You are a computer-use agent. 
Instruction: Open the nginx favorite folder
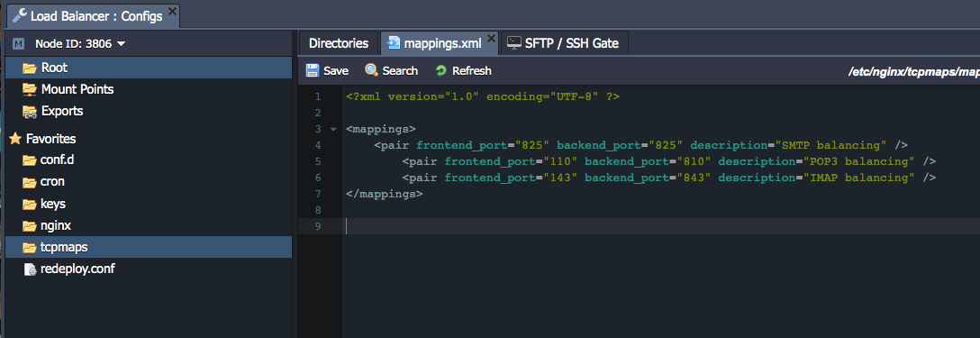point(56,225)
